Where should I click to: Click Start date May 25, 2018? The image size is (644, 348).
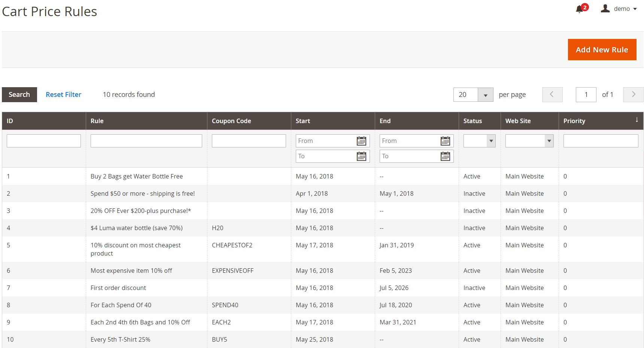pos(315,339)
